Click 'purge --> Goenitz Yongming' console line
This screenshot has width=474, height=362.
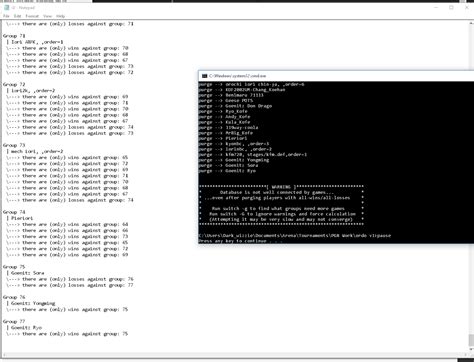click(x=234, y=160)
